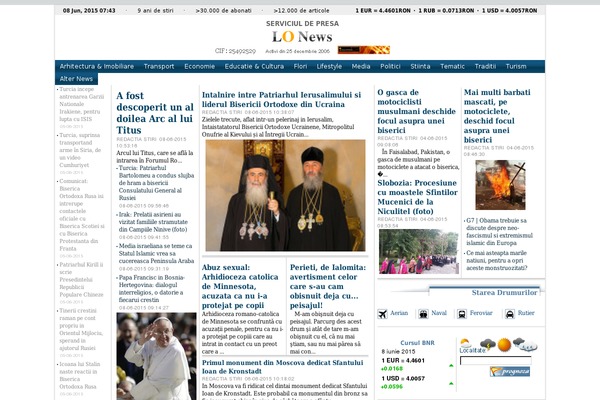Viewport: 600px width, 400px height.
Task: Open Media israeliana Statul Islamic link
Action: coord(156,253)
